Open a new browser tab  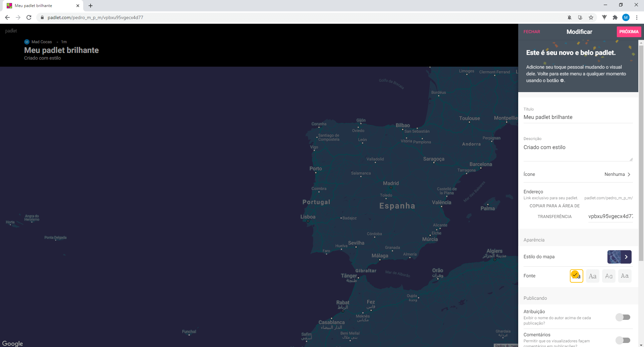(x=91, y=6)
